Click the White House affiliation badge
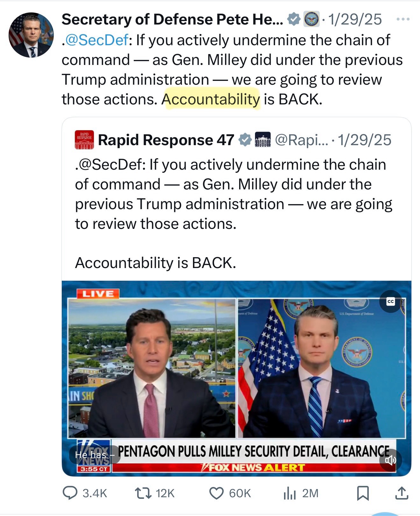The height and width of the screenshot is (516, 420). pyautogui.click(x=263, y=140)
